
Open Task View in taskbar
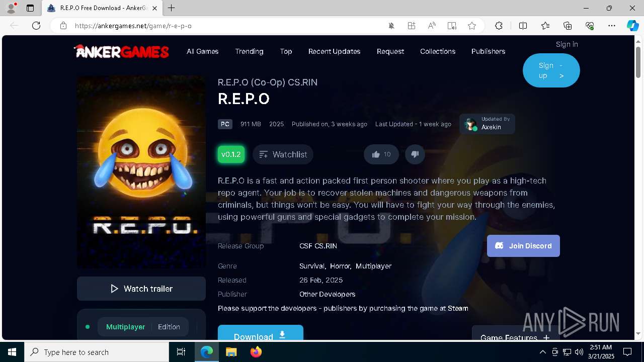(181, 352)
